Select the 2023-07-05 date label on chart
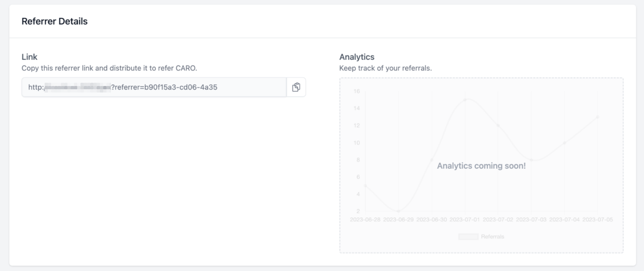Viewport: 644px width, 271px height. click(x=598, y=219)
